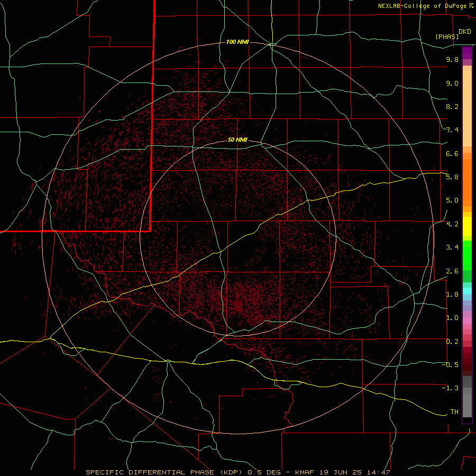The image size is (476, 476).
Task: Click the DKD label above the color scale
Action: pyautogui.click(x=465, y=32)
